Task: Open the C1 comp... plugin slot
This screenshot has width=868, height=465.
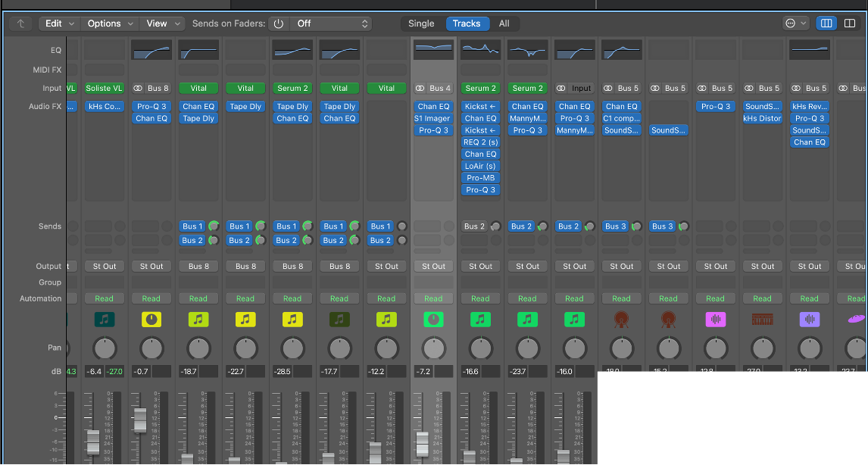Action: point(622,118)
